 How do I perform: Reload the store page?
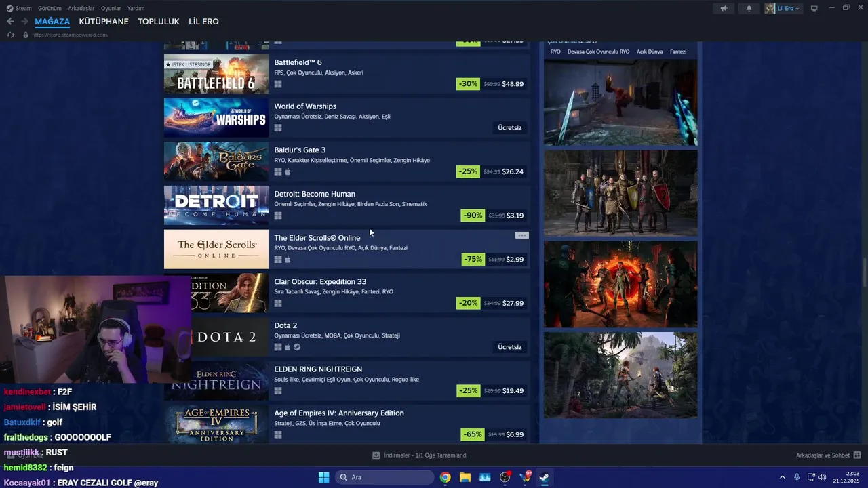click(x=10, y=35)
